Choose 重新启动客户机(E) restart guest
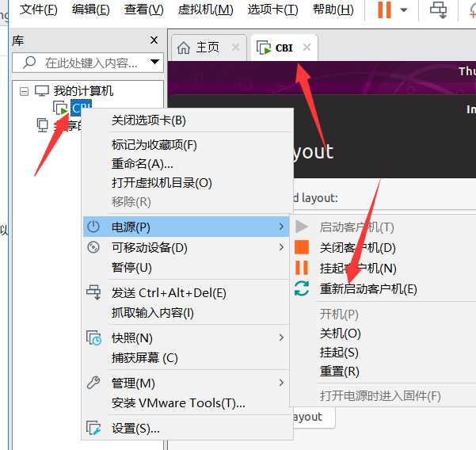 pyautogui.click(x=368, y=288)
